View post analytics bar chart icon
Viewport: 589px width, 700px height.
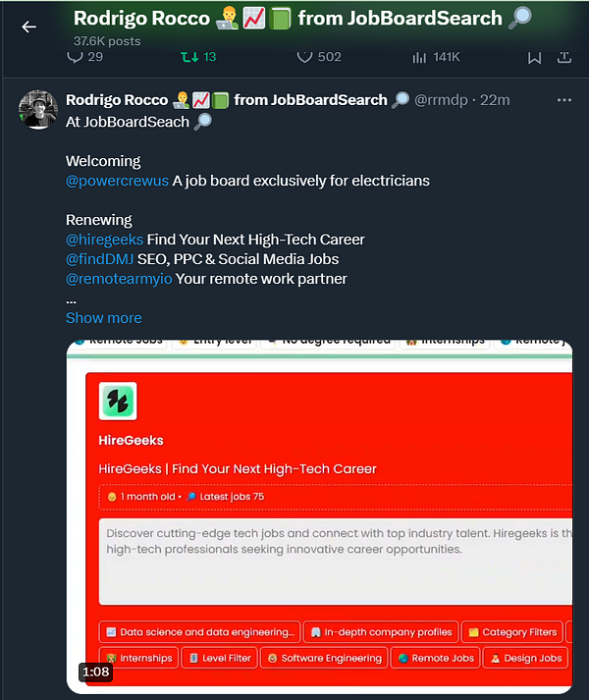coord(419,57)
